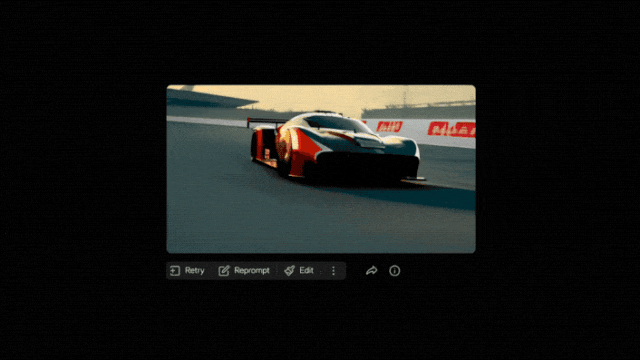Click the Edit paintbrush icon
Viewport: 640px width, 360px height.
pos(289,271)
